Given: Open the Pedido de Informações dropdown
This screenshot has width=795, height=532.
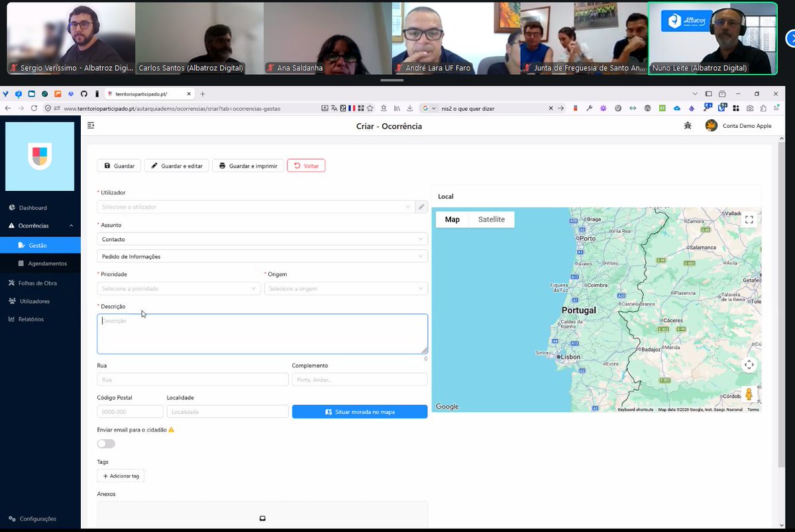Looking at the screenshot, I should (x=262, y=256).
